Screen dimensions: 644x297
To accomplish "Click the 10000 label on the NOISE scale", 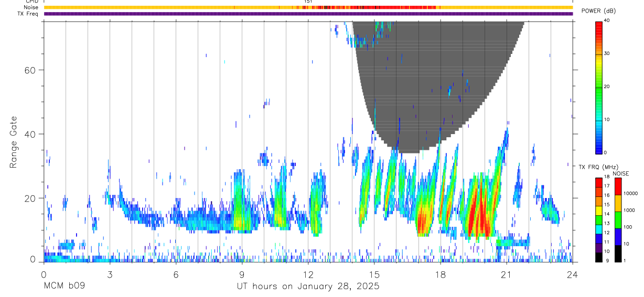I will coord(630,193).
